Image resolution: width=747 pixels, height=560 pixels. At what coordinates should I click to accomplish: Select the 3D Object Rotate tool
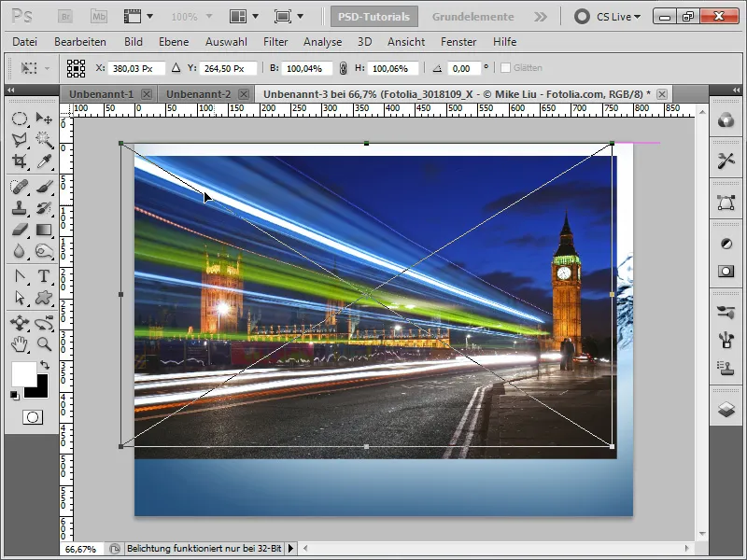coord(19,323)
